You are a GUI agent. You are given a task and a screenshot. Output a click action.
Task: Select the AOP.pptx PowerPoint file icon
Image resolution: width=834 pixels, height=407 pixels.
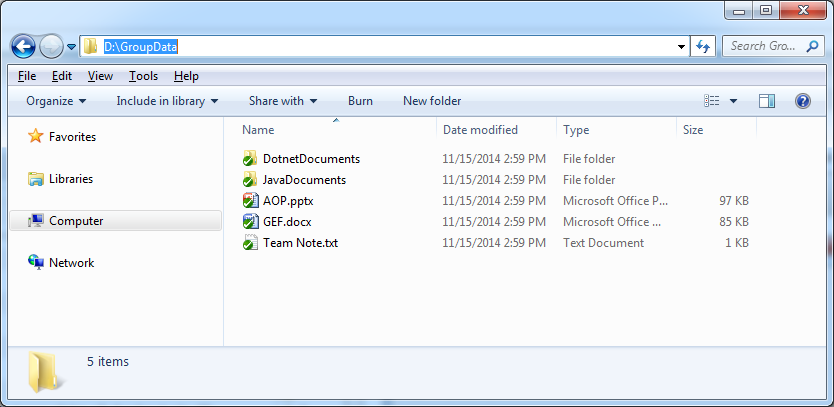[250, 201]
